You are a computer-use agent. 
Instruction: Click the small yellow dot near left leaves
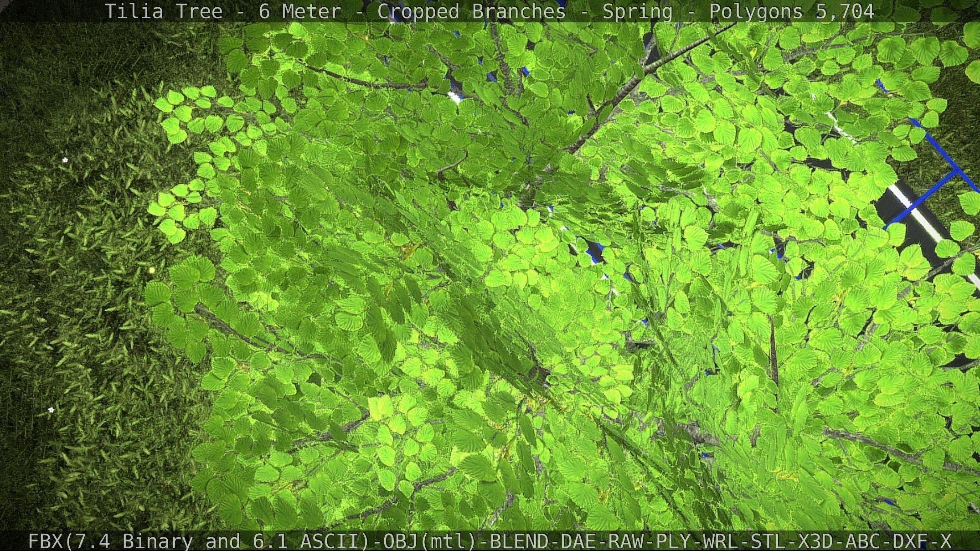[152, 270]
